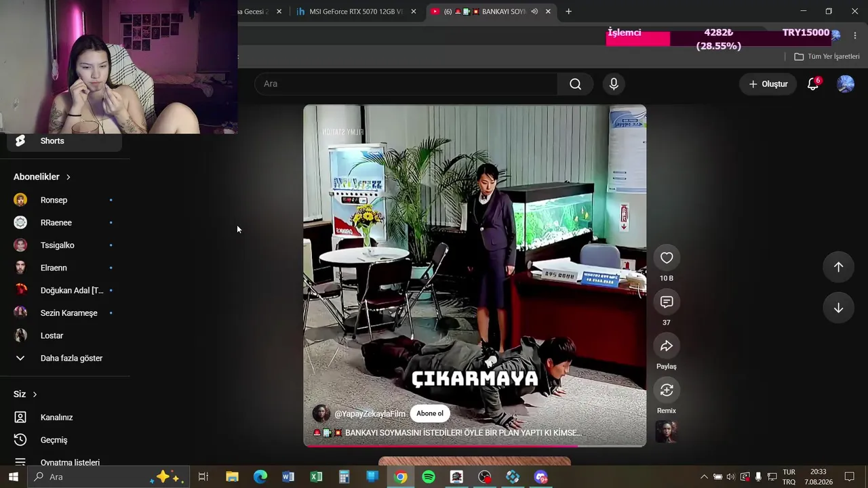The width and height of the screenshot is (868, 488).
Task: Open the comments on the Short
Action: [x=667, y=302]
